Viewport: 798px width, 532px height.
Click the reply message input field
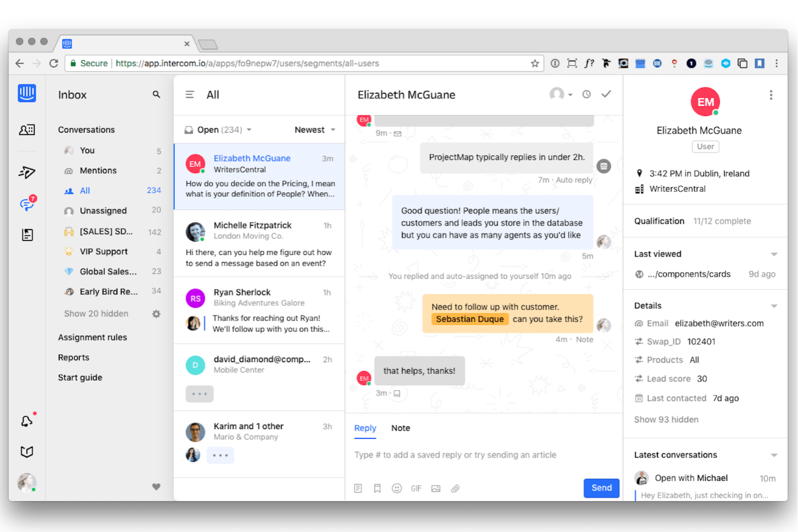pos(474,454)
